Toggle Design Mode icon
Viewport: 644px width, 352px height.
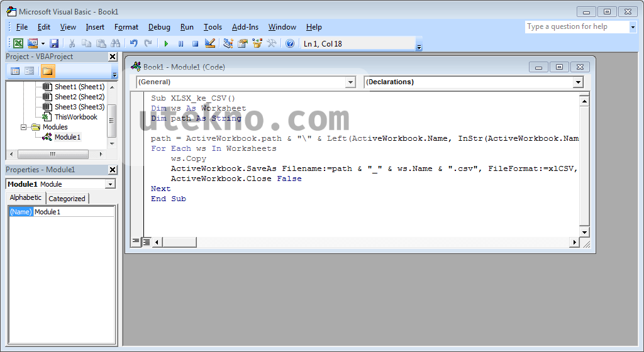pos(210,43)
